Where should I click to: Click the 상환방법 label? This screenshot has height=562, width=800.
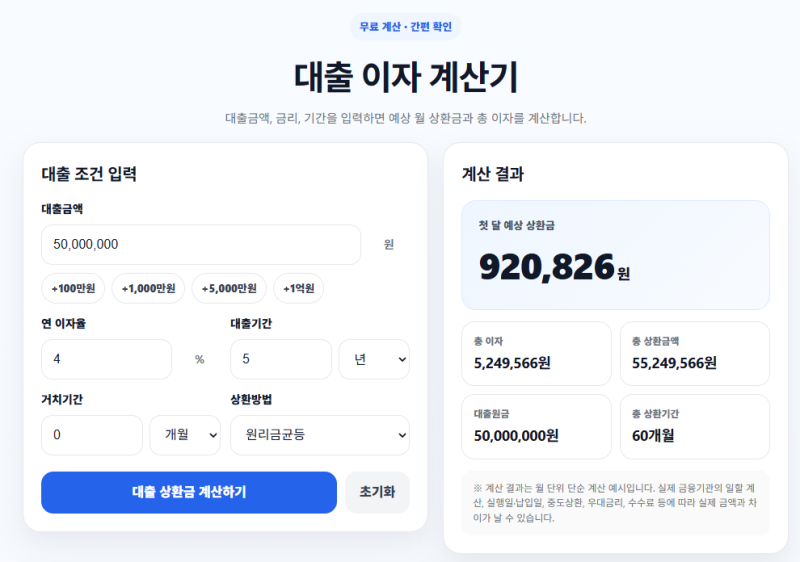pyautogui.click(x=251, y=399)
